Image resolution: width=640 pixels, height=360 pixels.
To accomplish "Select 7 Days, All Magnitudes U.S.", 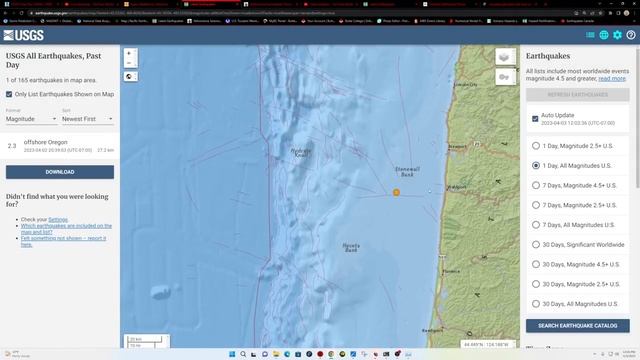I will click(x=536, y=225).
